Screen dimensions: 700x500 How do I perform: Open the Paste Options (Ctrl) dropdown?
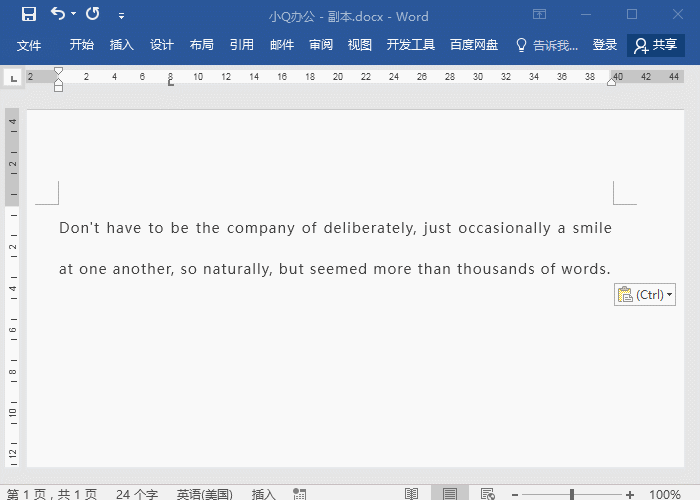click(x=645, y=295)
